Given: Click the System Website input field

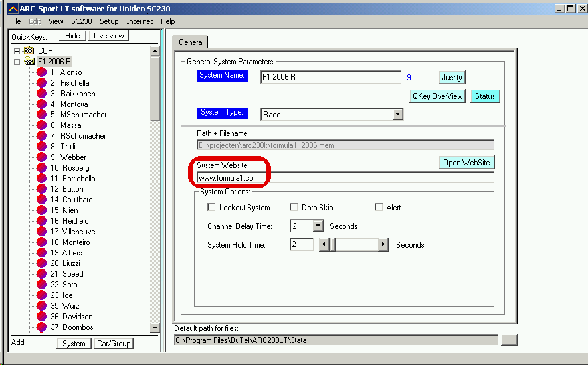Looking at the screenshot, I should (345, 178).
